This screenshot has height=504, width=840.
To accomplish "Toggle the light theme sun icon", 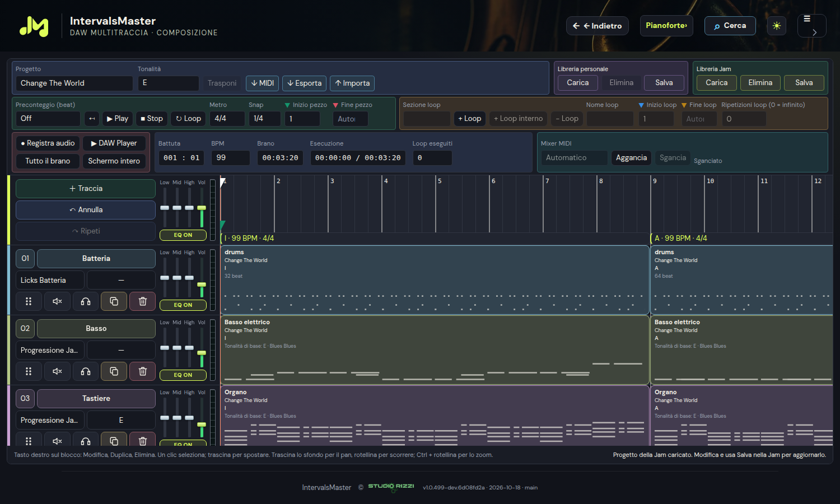I will (x=776, y=26).
